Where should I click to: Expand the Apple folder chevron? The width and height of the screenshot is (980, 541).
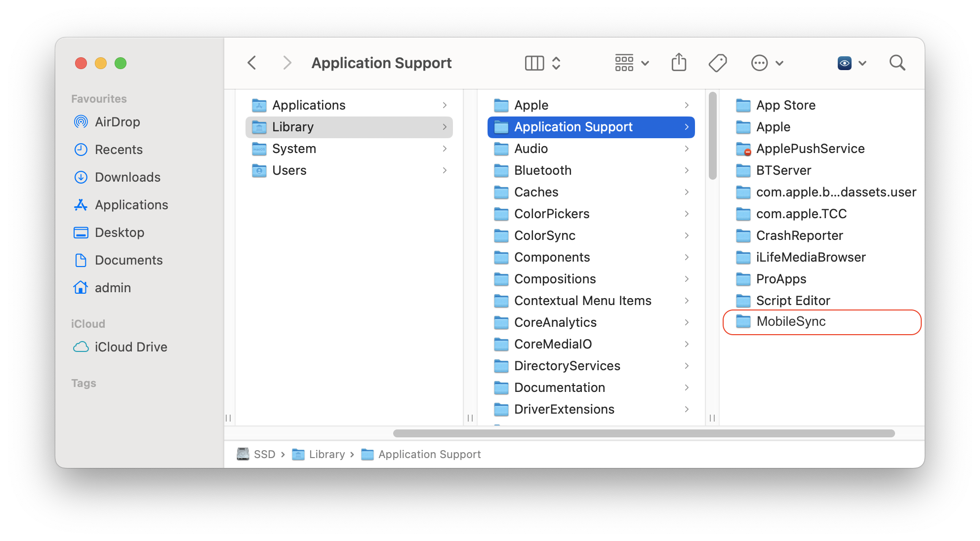pos(687,105)
